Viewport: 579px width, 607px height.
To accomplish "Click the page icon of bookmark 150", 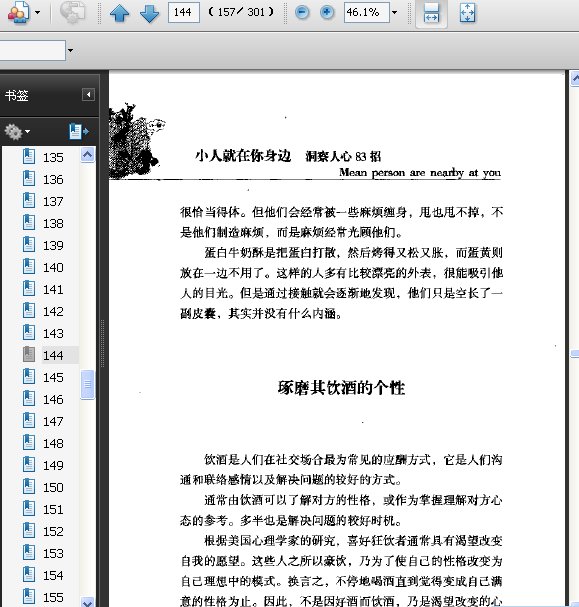I will coord(29,487).
